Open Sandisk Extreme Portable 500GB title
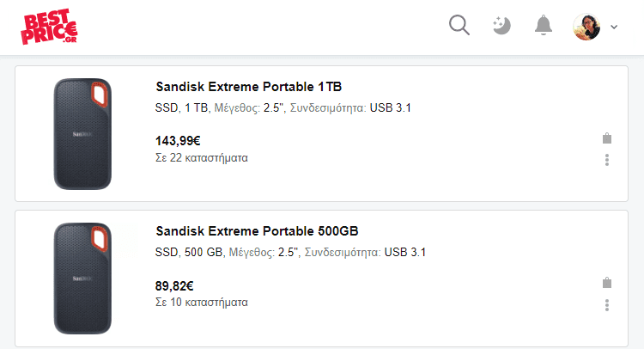Screen dimensions: 644x349 point(257,231)
